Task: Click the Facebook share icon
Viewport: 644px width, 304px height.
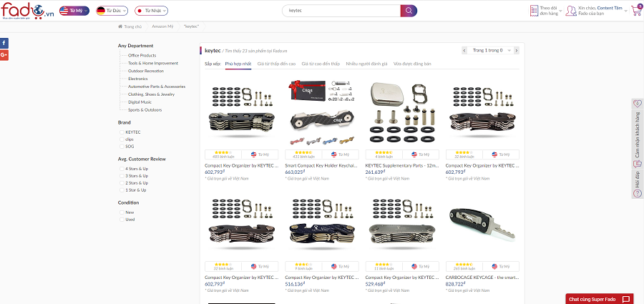Action: (4, 43)
